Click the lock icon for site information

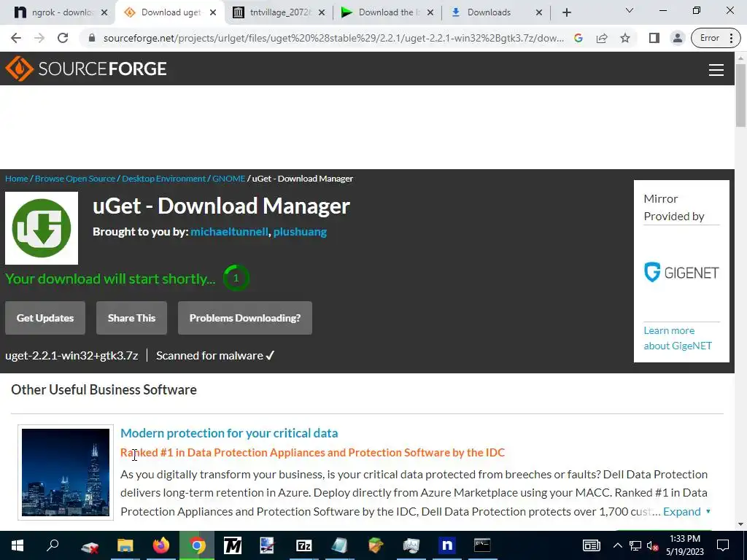pos(92,38)
